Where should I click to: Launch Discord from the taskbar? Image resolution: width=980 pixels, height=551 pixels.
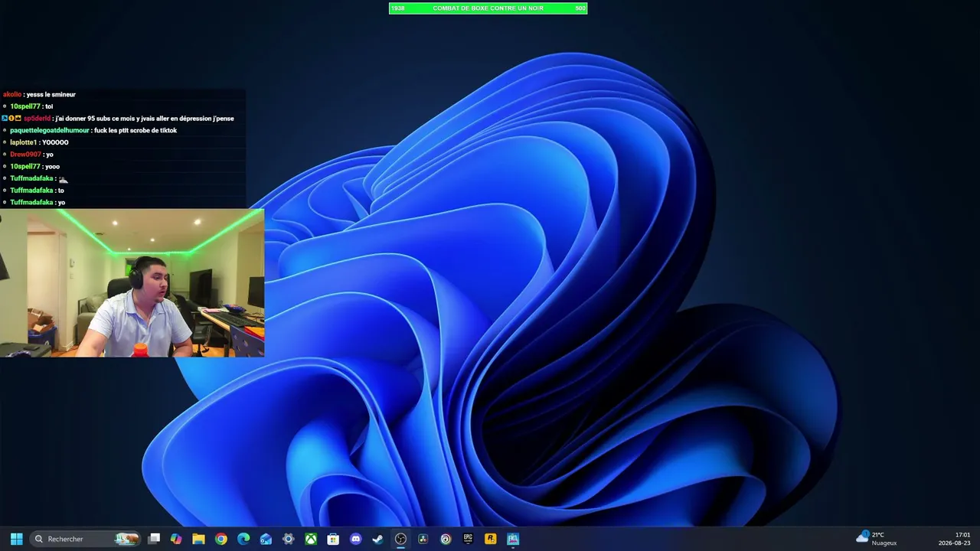pyautogui.click(x=355, y=539)
